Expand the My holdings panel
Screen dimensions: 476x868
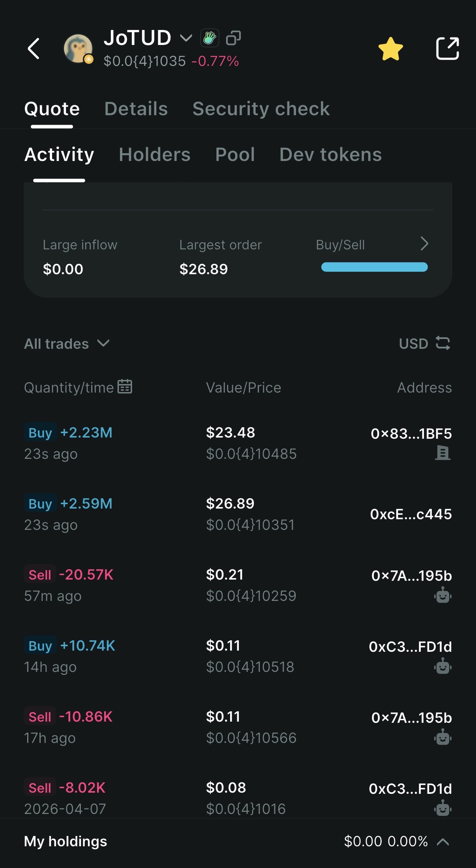coord(443,842)
